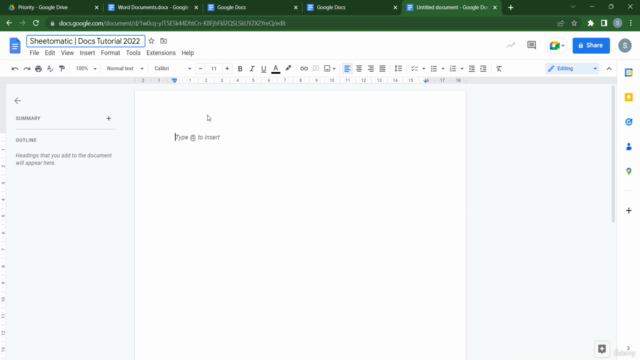Viewport: 640px width, 360px height.
Task: Clear formatting icon
Action: click(x=499, y=69)
